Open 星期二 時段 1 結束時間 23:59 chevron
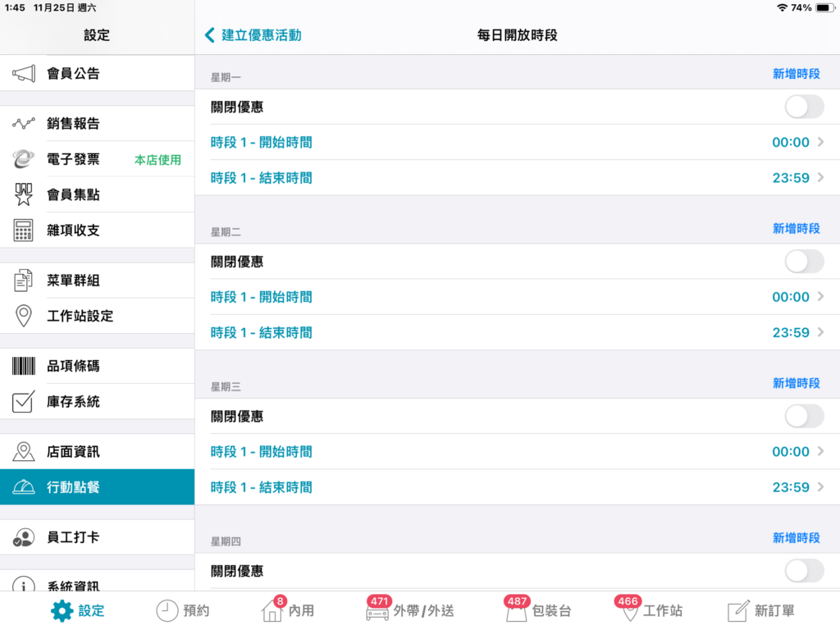The height and width of the screenshot is (630, 840). pos(820,333)
